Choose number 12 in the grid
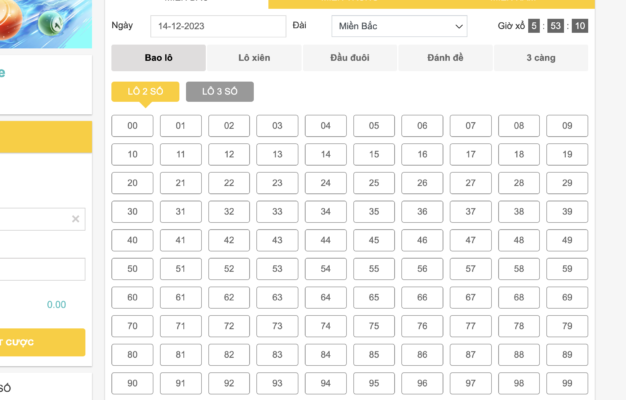The image size is (626, 400). click(229, 155)
